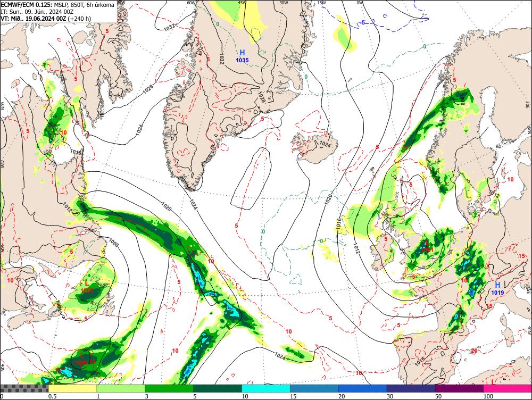This screenshot has height=400, width=532.
Task: Click the red '20' isotherm label over Spain
Action: tap(474, 351)
